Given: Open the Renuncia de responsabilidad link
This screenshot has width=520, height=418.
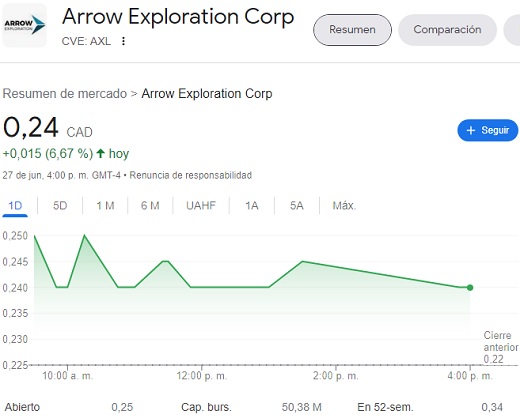Looking at the screenshot, I should click(190, 175).
